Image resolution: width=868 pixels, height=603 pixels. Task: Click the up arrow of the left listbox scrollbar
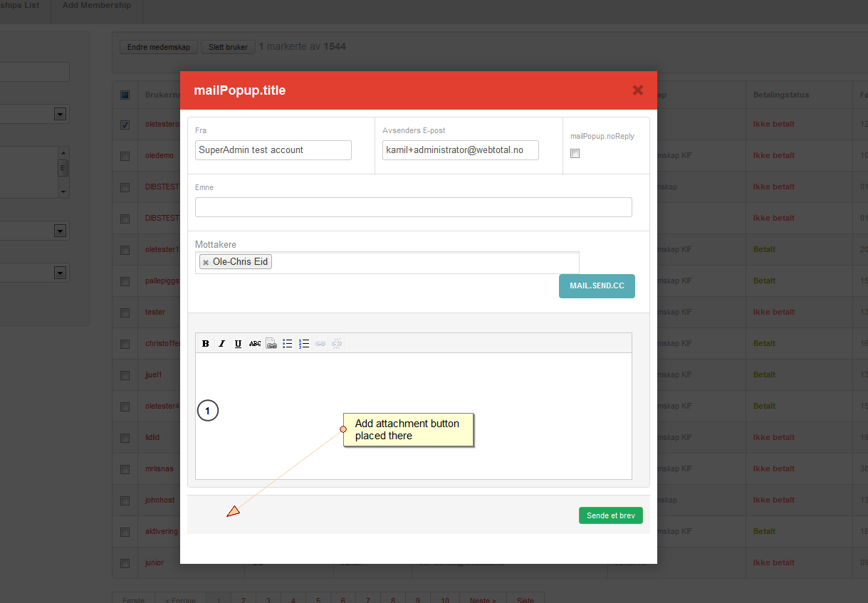pyautogui.click(x=63, y=152)
